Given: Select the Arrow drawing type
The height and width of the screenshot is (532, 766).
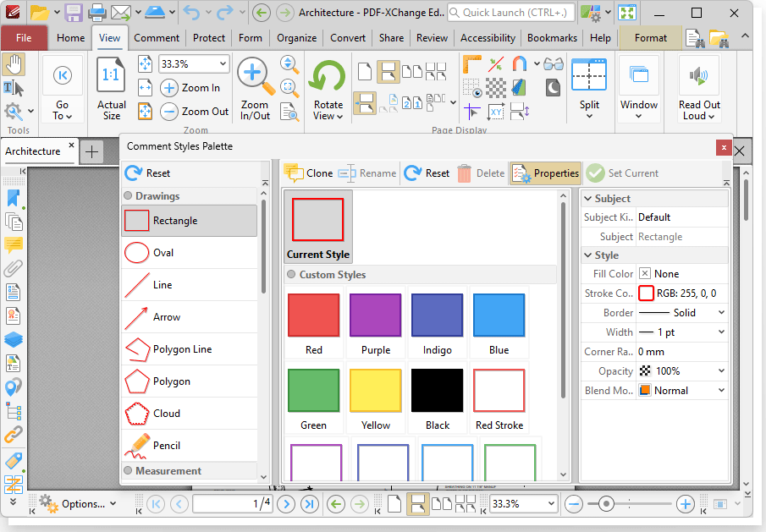Looking at the screenshot, I should tap(189, 317).
